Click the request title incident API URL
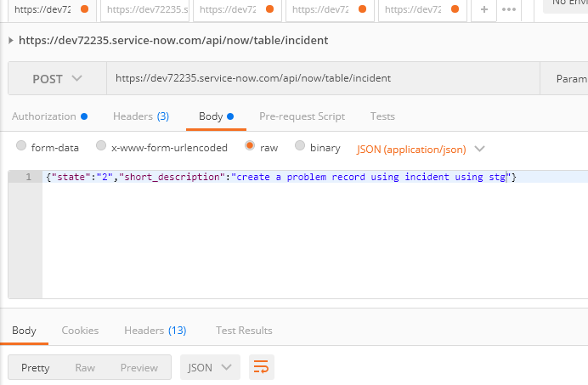This screenshot has height=385, width=588. 173,40
